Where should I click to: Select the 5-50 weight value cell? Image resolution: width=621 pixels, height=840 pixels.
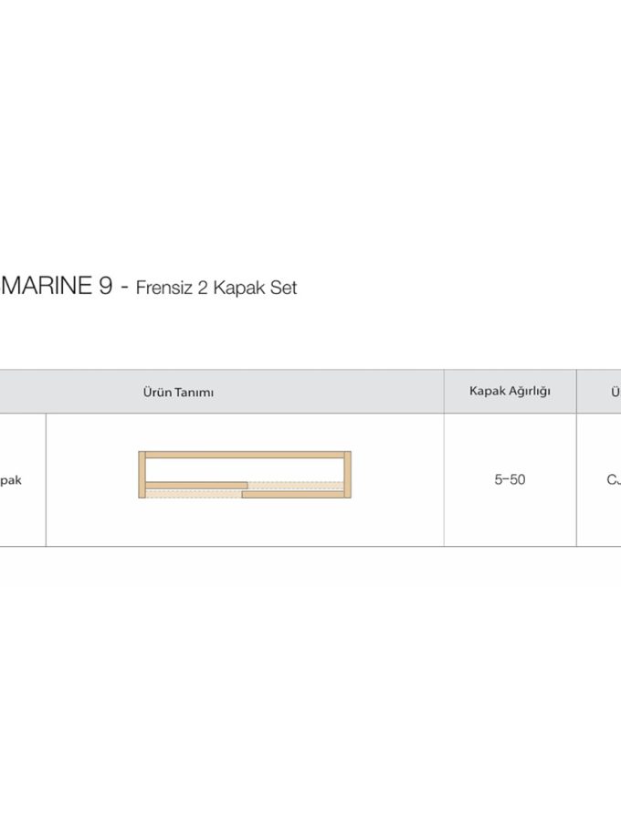(510, 479)
